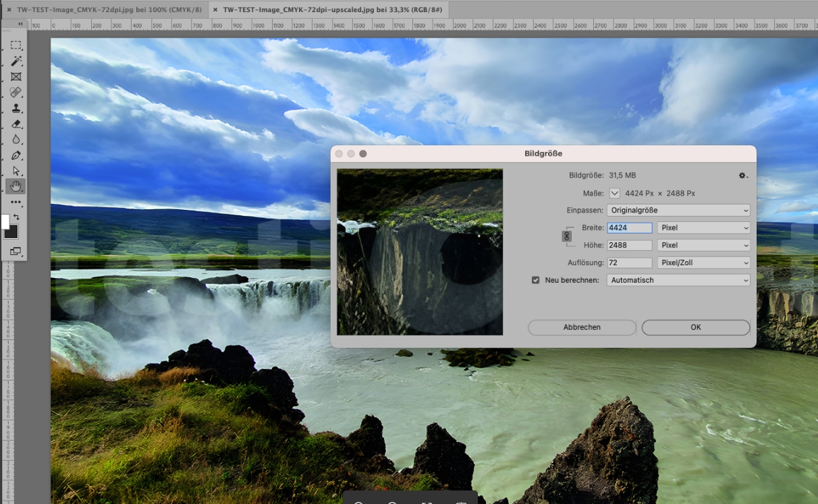818x504 pixels.
Task: Switch to the CMYK-72dpi-upscaled.jpg document tab
Action: 331,9
